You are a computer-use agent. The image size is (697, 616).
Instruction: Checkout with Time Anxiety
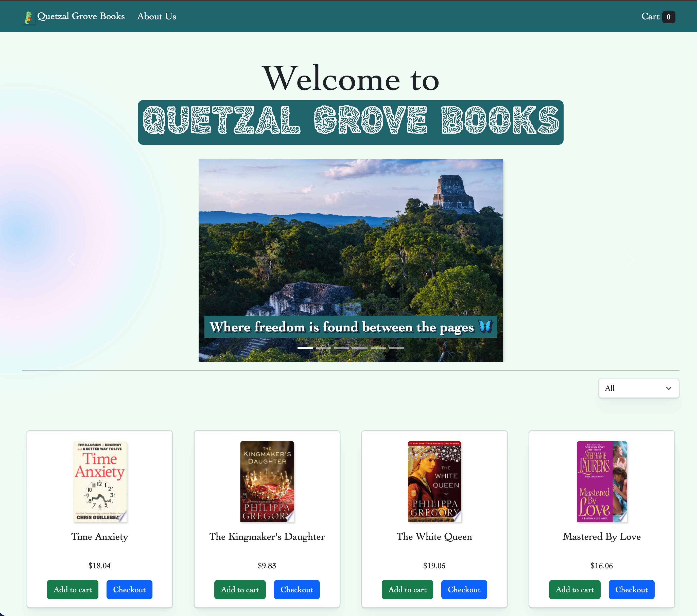click(x=129, y=589)
